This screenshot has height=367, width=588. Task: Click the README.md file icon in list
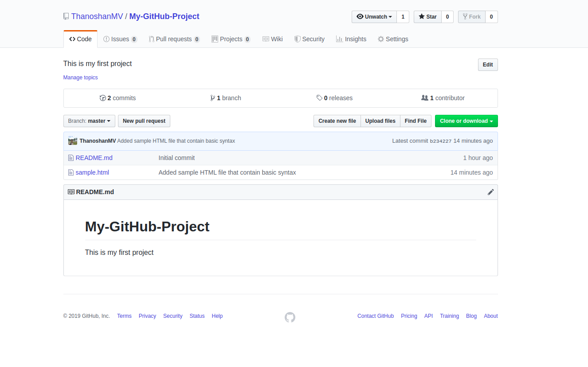(71, 158)
